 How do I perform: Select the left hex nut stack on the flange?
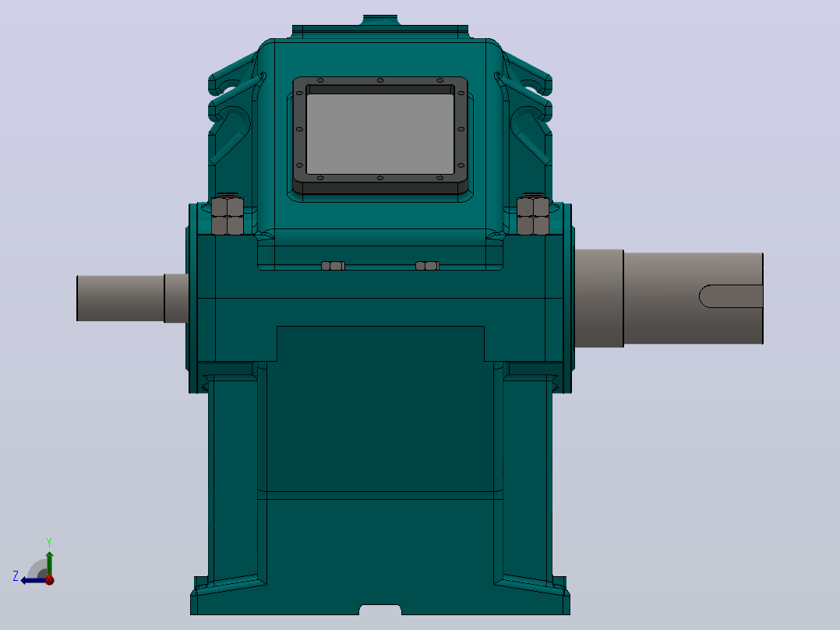coord(228,215)
